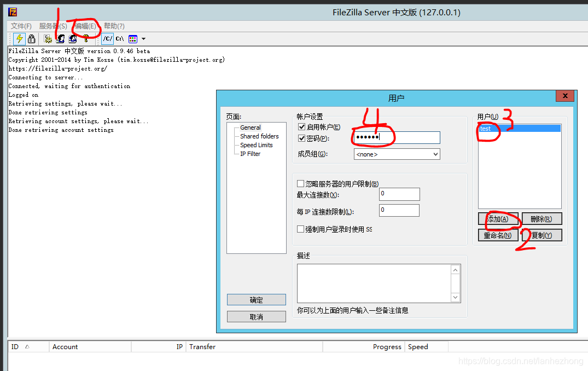Sort connections by ID column header
Image resolution: width=588 pixels, height=371 pixels.
pos(28,346)
